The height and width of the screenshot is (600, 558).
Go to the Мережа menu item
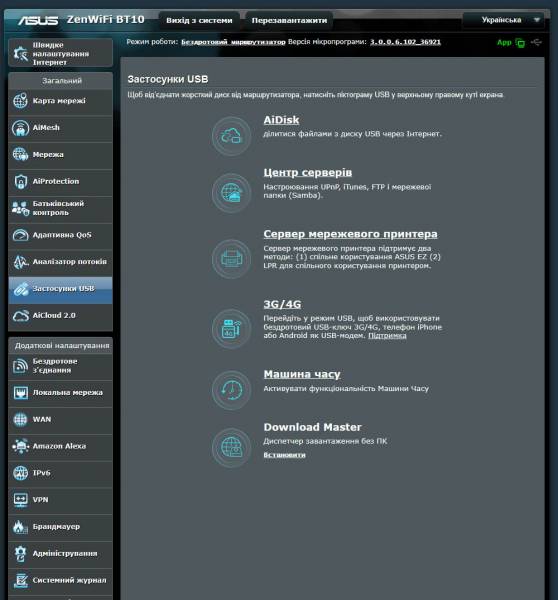tap(60, 155)
